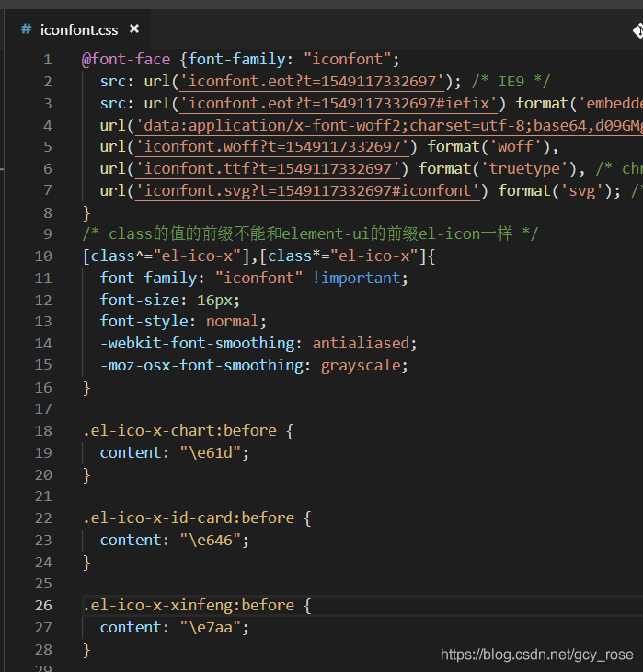Open the source control changes icon in tab bar

637,31
